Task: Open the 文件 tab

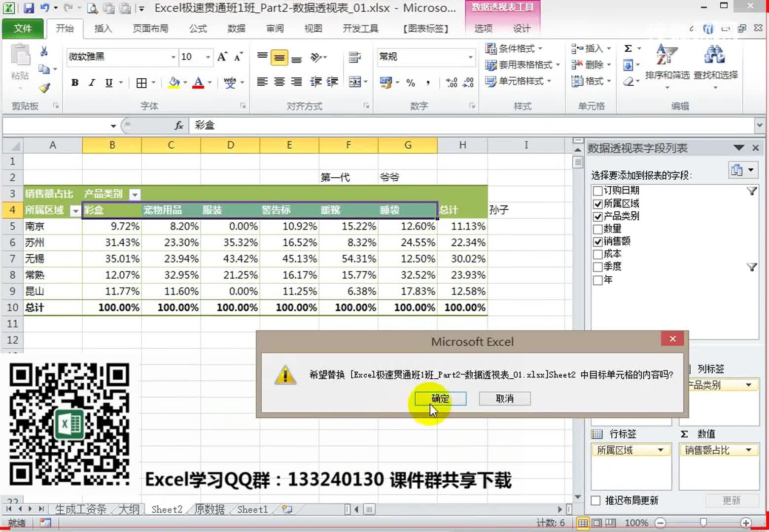Action: 23,29
